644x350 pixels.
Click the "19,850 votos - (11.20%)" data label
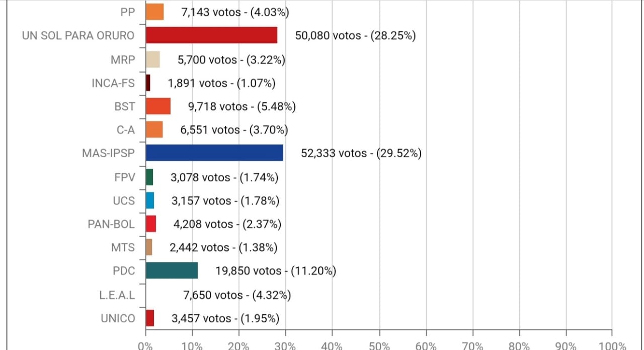pos(276,271)
